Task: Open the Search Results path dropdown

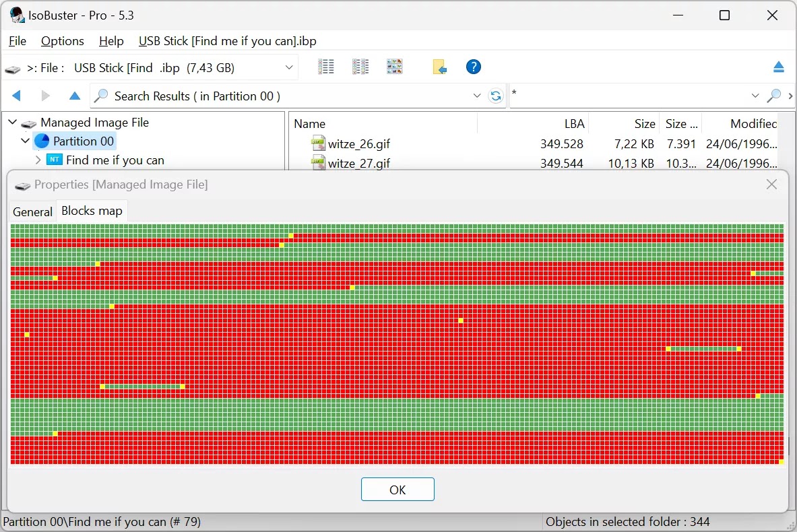Action: click(477, 96)
